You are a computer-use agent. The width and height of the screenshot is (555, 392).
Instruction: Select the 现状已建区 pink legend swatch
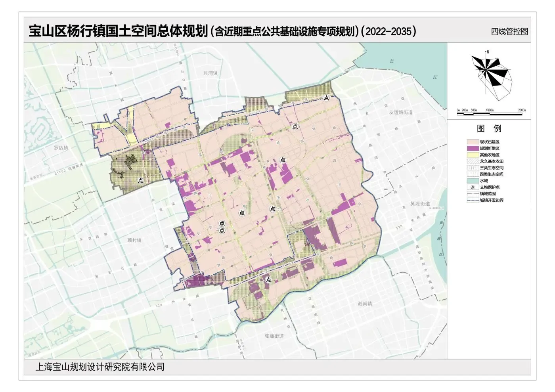473,142
